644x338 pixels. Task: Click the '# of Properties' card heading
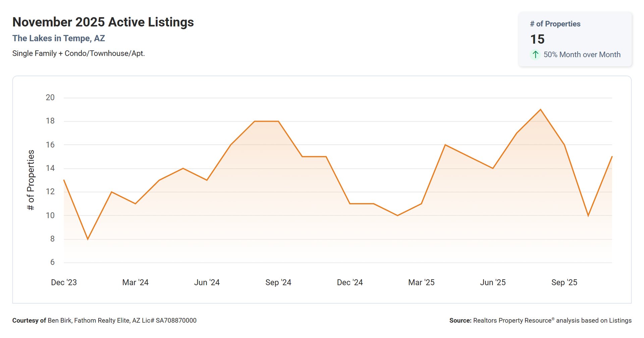(x=555, y=24)
